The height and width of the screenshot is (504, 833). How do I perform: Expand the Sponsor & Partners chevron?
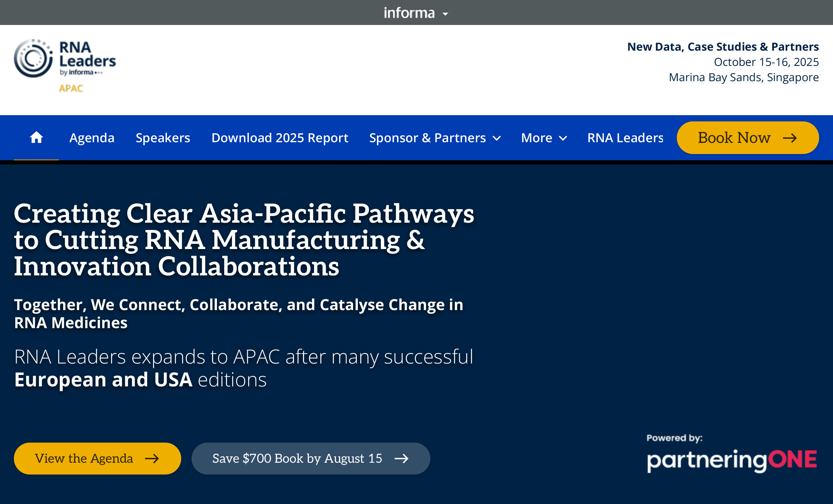pos(497,138)
